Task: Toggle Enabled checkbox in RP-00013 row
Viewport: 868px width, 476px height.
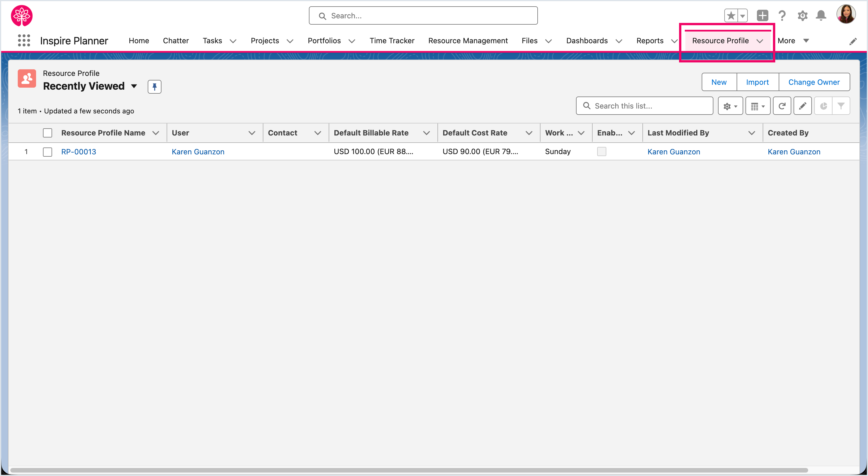Action: tap(601, 152)
